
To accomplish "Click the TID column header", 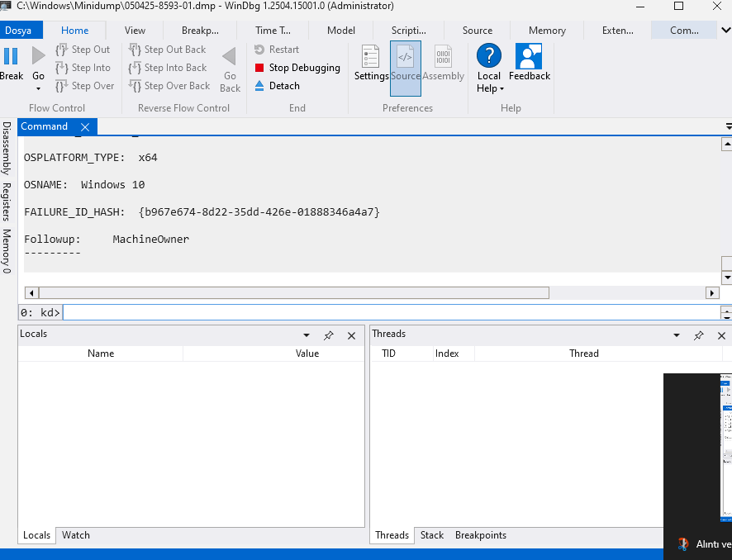I will coord(388,354).
